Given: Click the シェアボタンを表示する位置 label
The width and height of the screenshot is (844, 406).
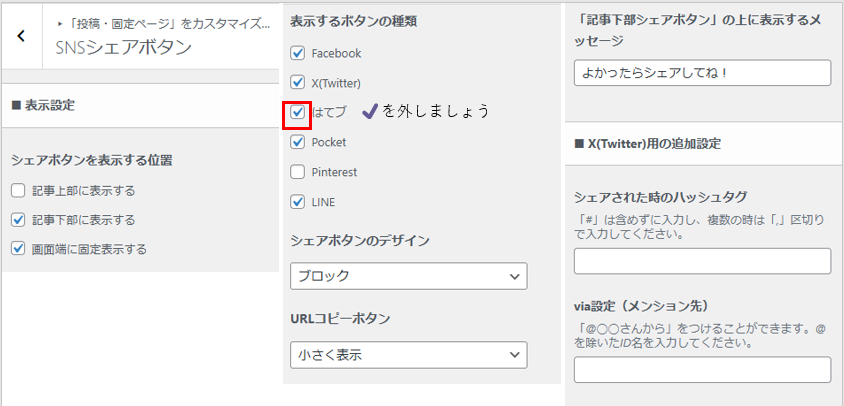Looking at the screenshot, I should (92, 160).
